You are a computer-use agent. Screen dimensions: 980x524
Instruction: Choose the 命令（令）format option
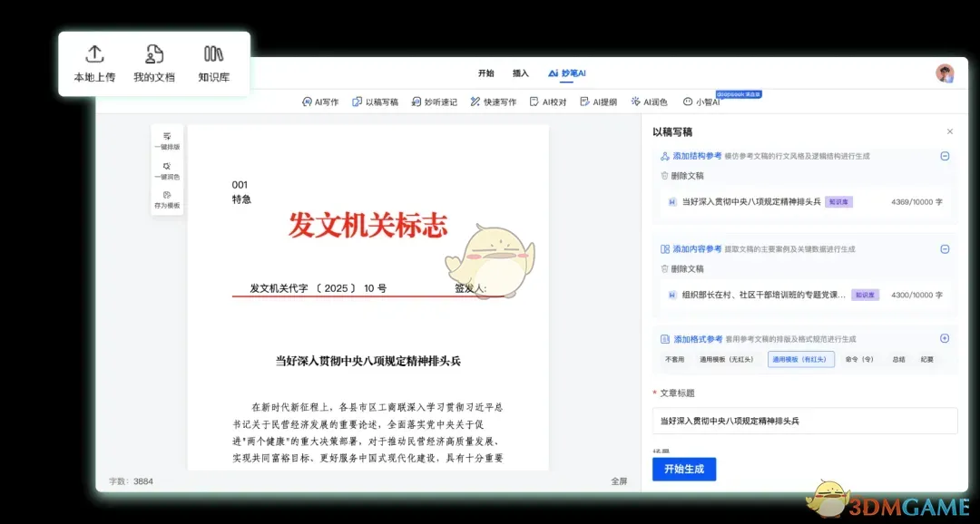[861, 359]
